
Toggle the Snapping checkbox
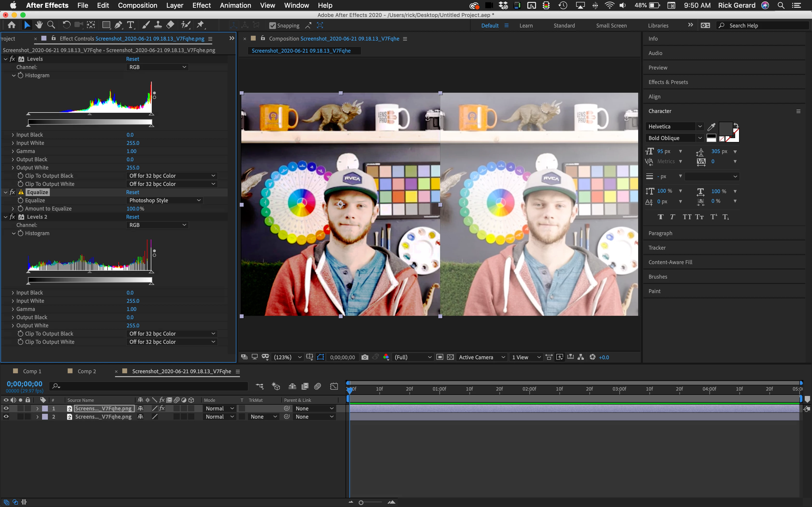click(272, 26)
